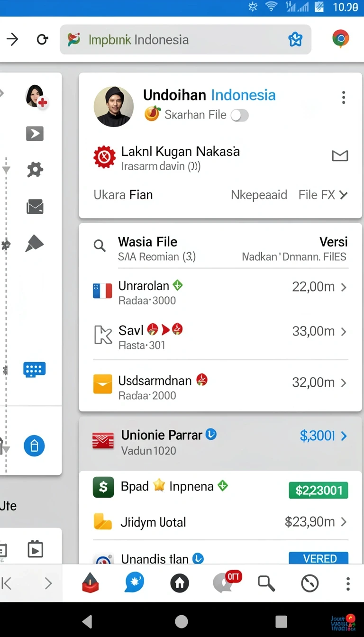Select the Ukara Fian tab

click(x=123, y=195)
